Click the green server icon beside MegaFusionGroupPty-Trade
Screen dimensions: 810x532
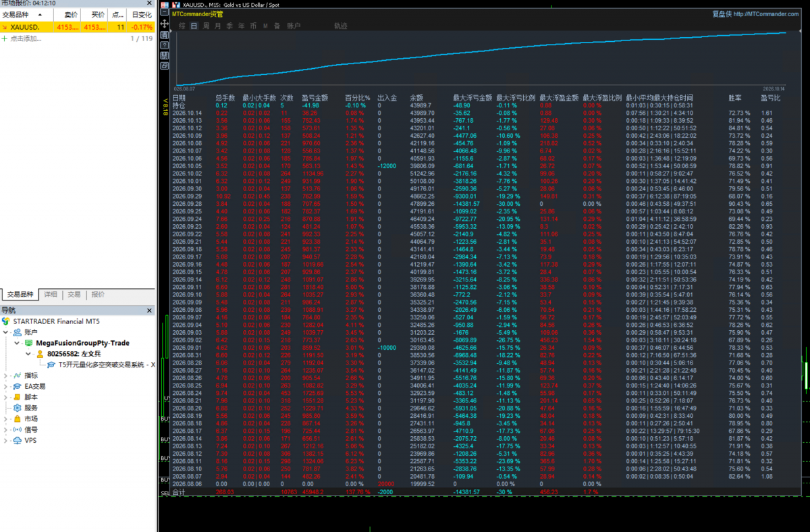click(x=28, y=343)
